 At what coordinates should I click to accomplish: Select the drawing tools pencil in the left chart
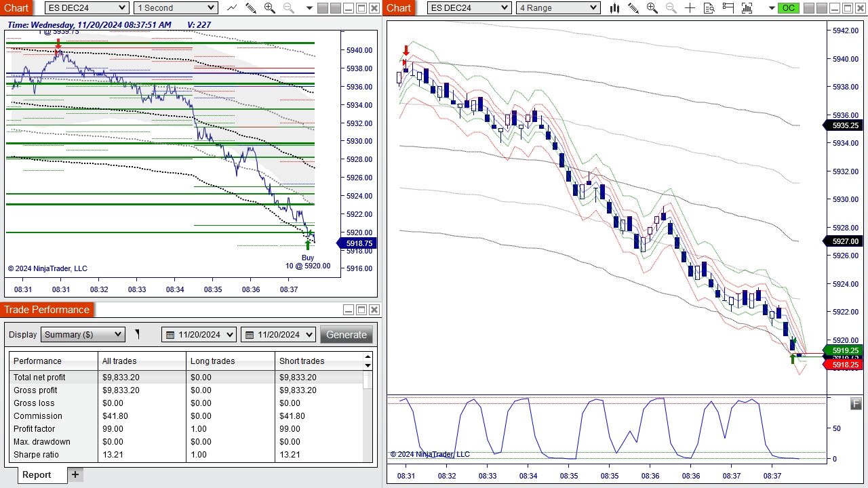(250, 8)
